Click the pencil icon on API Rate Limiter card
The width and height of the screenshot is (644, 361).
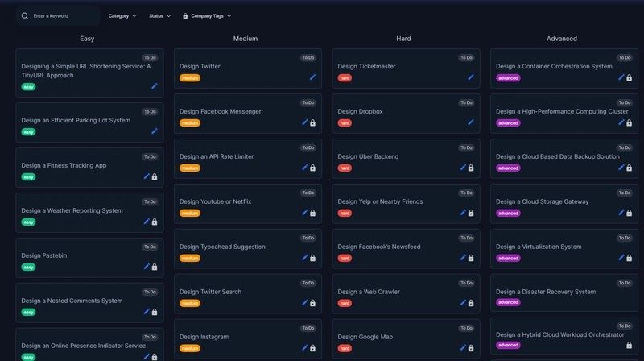tap(304, 167)
